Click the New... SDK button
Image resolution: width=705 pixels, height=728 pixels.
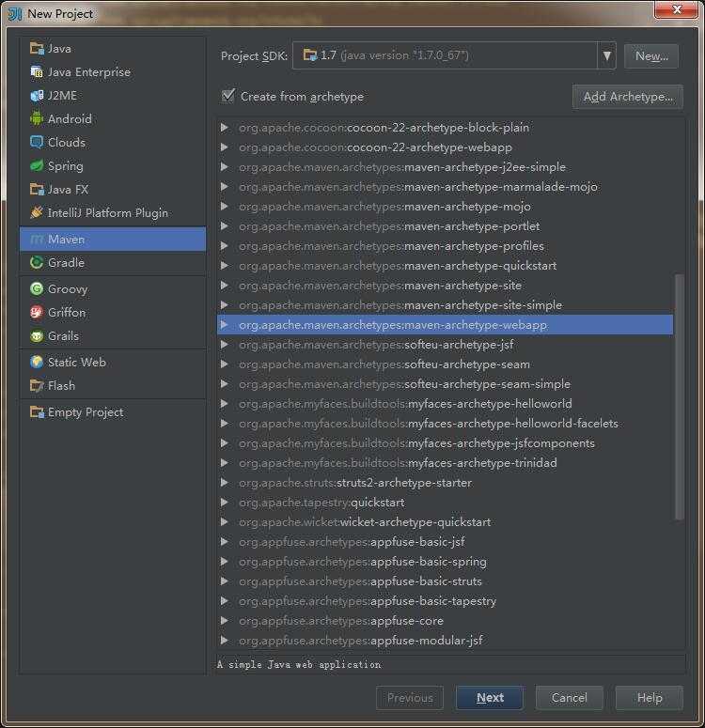(651, 56)
